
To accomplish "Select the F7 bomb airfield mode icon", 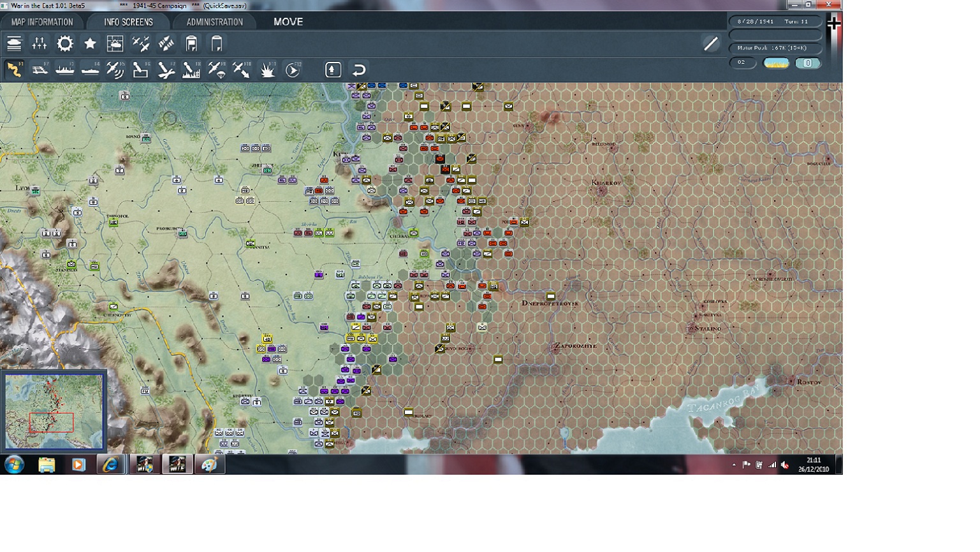I will [166, 70].
